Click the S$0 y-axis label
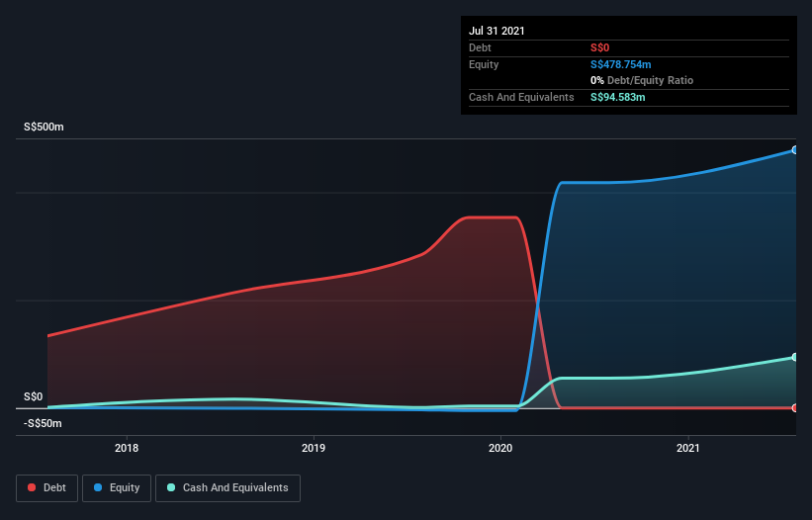The width and height of the screenshot is (812, 520). [x=34, y=396]
